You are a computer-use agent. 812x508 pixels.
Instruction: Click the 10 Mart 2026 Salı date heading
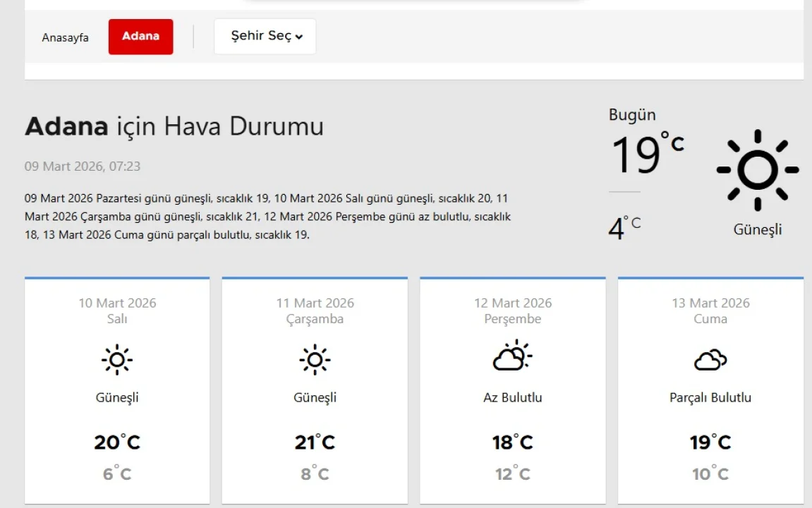click(117, 311)
